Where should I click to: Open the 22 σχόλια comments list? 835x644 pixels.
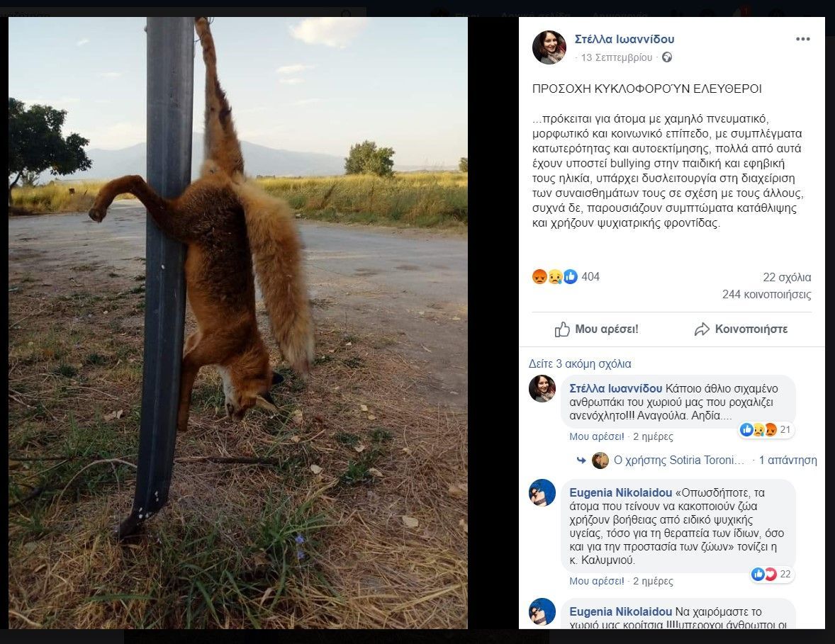[x=787, y=277]
